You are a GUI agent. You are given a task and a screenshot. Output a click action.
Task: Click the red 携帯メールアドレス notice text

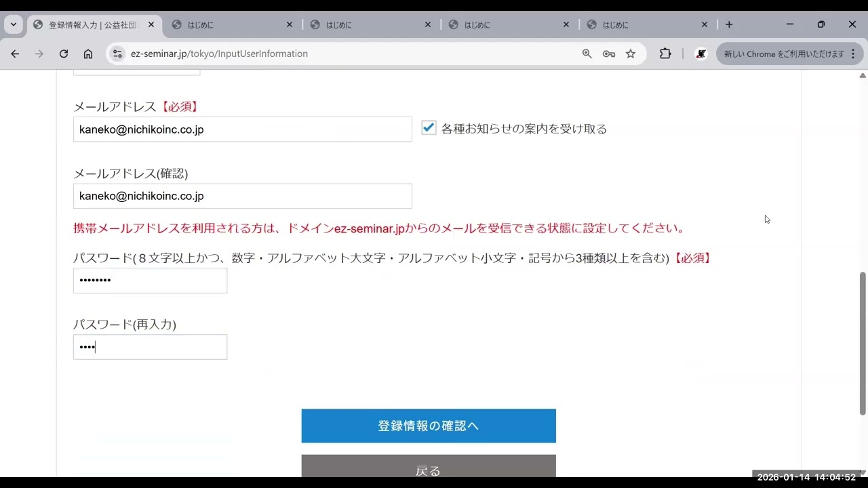381,228
